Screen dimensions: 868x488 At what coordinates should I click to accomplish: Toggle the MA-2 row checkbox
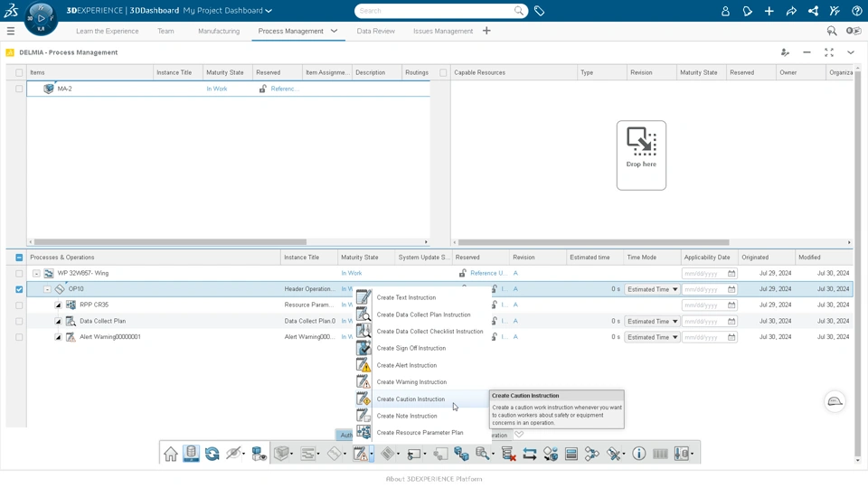pos(19,89)
